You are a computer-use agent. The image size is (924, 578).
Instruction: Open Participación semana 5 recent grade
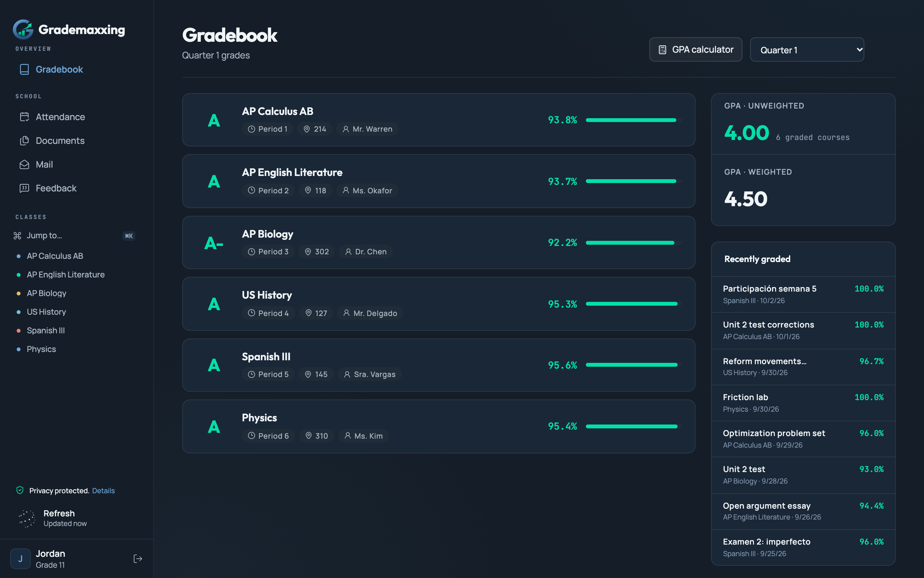pos(803,294)
